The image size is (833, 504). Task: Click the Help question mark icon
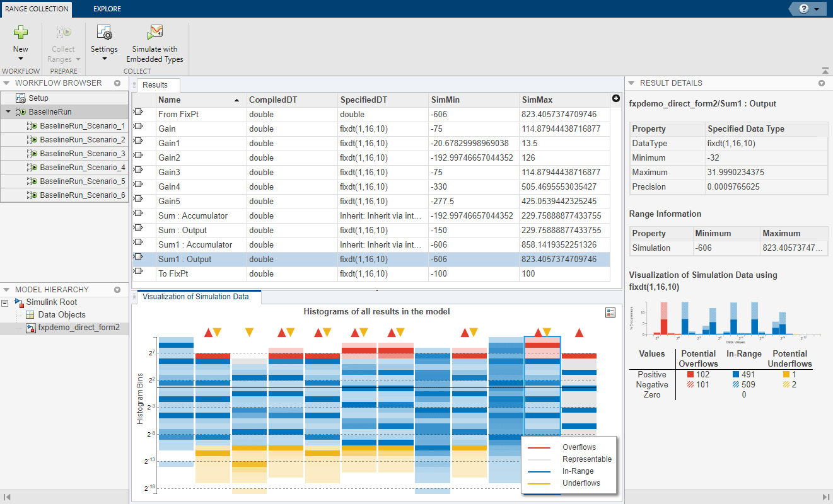[804, 9]
